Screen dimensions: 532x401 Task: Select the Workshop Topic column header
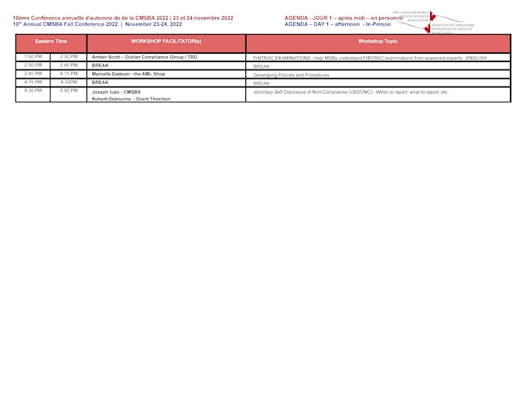coord(378,44)
